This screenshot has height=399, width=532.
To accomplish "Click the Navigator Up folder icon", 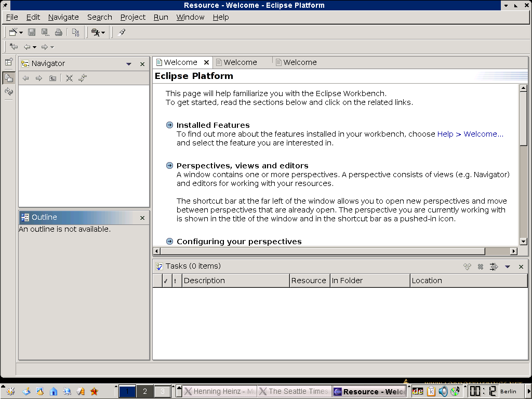I will [x=52, y=78].
